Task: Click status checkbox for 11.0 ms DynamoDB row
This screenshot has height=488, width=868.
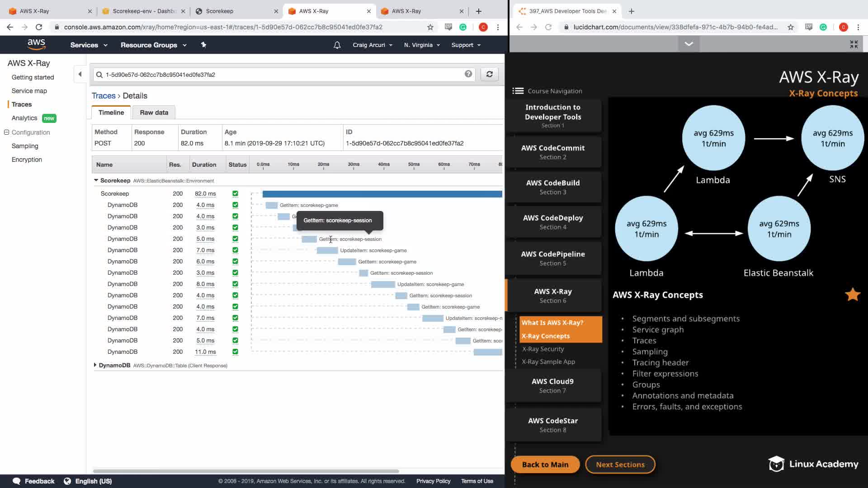Action: point(235,352)
